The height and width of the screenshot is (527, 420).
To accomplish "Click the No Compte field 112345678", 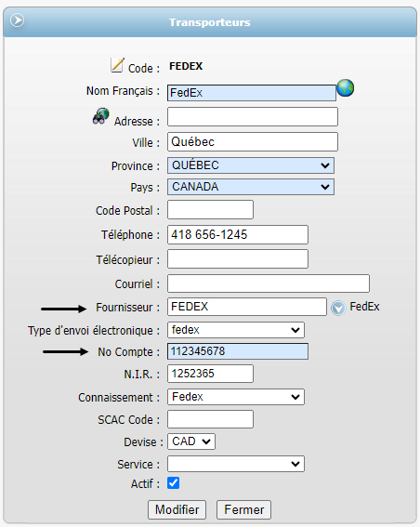I will (x=238, y=351).
